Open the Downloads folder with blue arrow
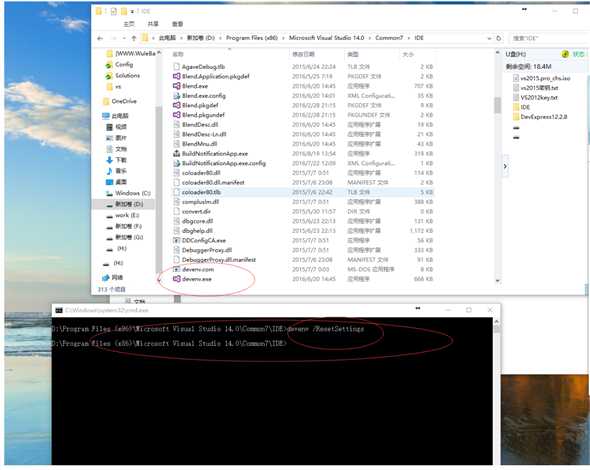 (116, 160)
